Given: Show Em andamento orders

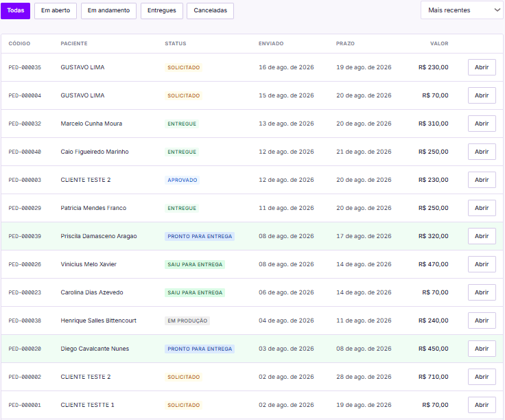Looking at the screenshot, I should (108, 10).
